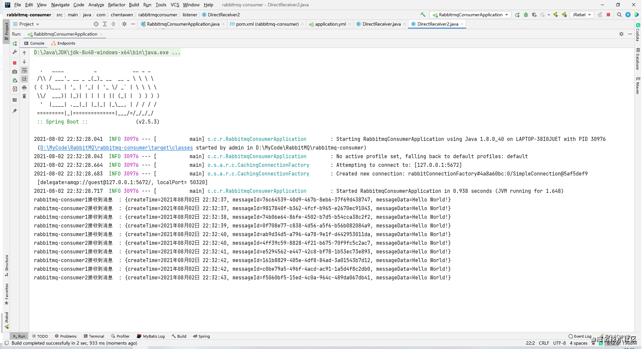Open the Project panel settings gear
The height and width of the screenshot is (349, 644).
click(124, 24)
